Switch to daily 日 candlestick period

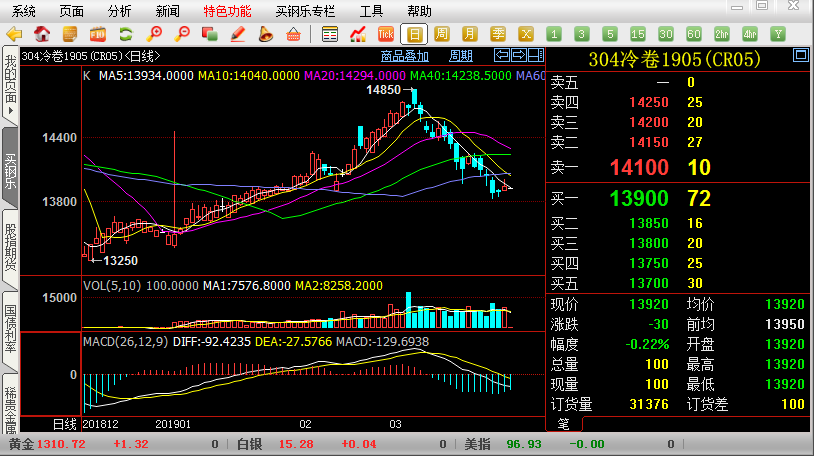coord(414,34)
